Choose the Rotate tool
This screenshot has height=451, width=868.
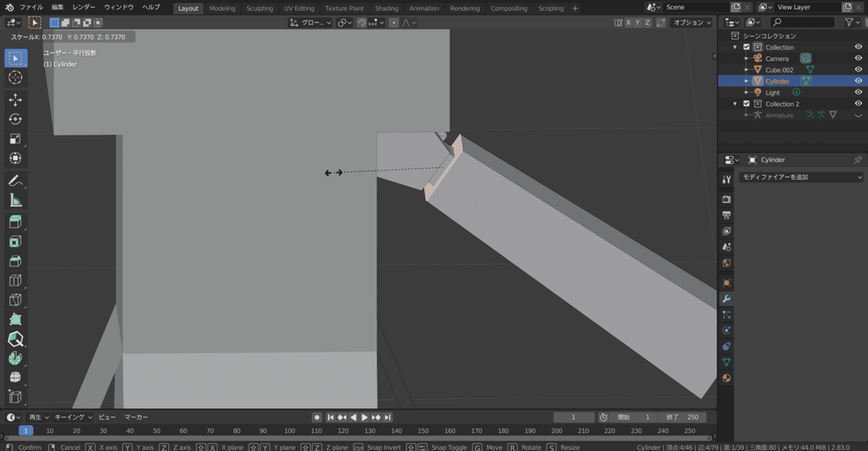coord(15,119)
